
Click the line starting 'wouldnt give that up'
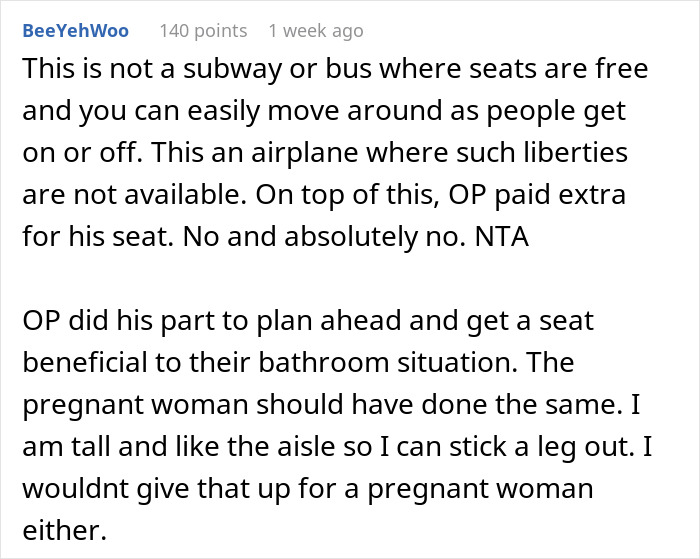[x=308, y=488]
